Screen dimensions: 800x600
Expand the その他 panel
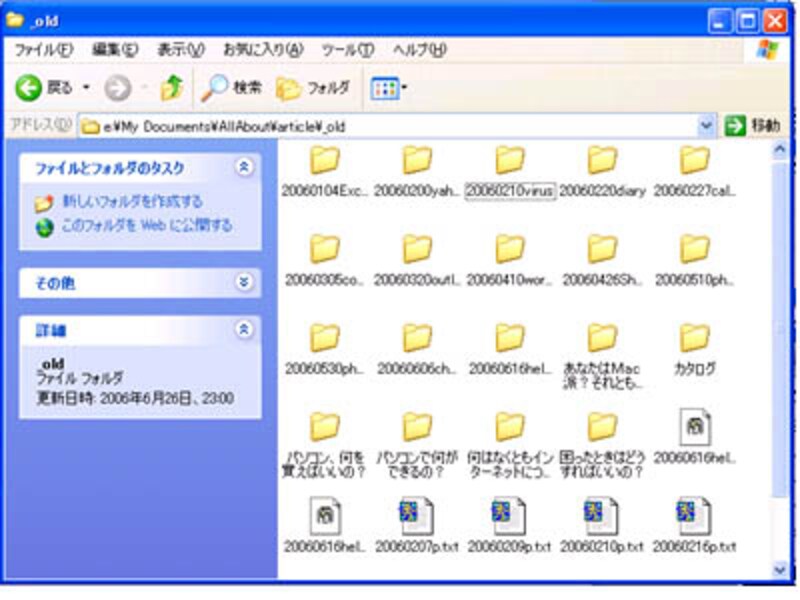[x=243, y=283]
